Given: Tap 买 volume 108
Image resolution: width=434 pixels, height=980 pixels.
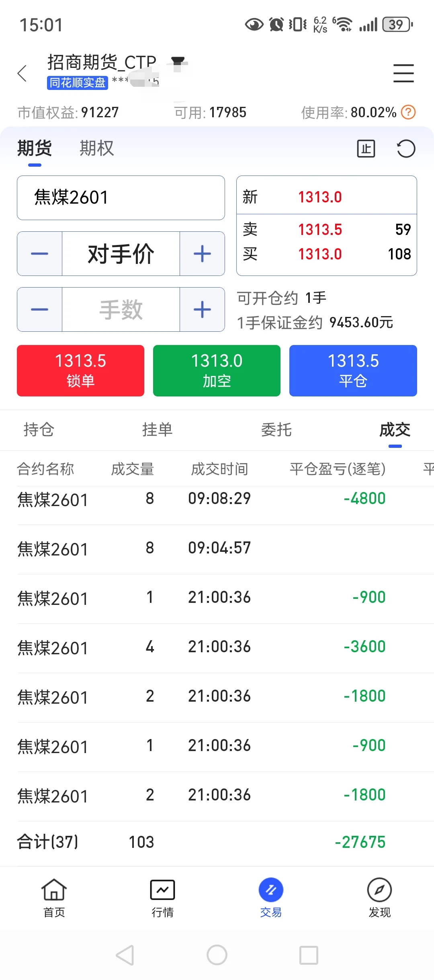Looking at the screenshot, I should point(399,254).
